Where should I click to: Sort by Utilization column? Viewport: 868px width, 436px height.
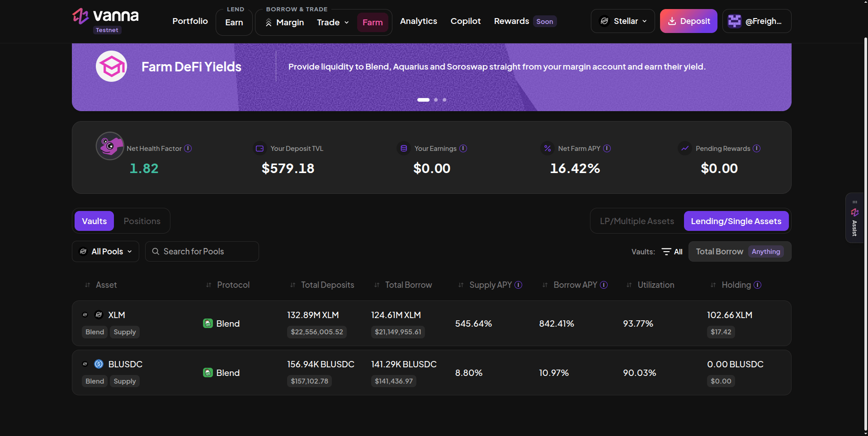pyautogui.click(x=650, y=285)
